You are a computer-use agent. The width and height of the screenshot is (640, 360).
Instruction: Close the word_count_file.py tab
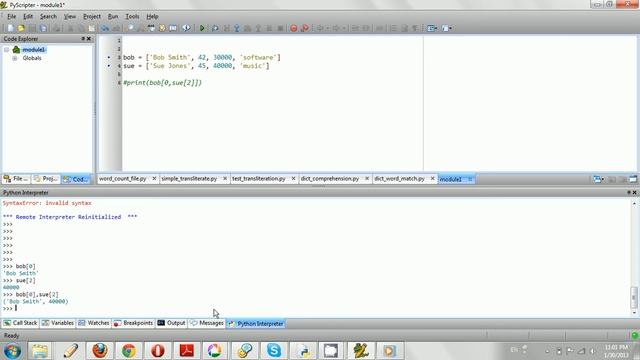point(154,179)
